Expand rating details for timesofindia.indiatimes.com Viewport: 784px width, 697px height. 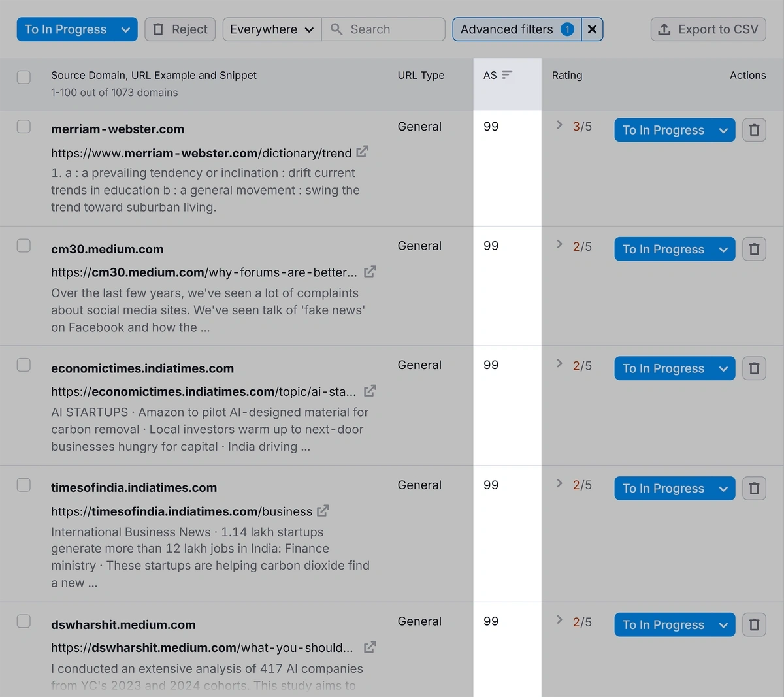coord(559,483)
